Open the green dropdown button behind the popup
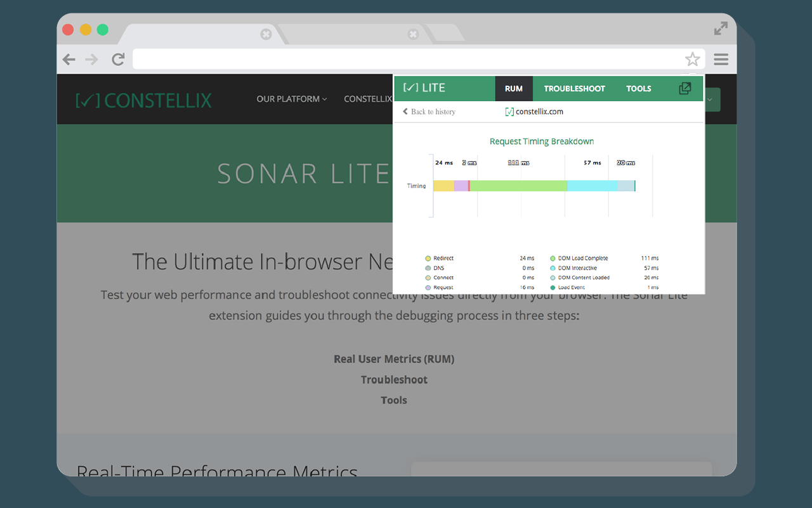 pyautogui.click(x=711, y=100)
